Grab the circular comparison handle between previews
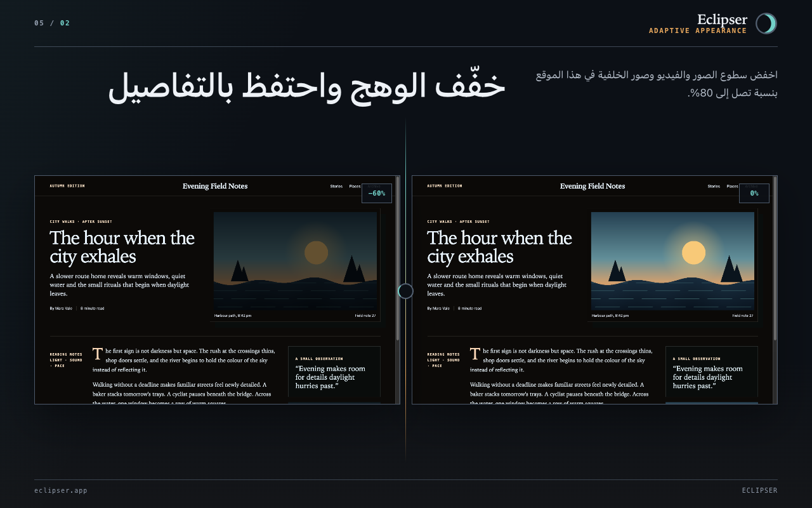812x508 pixels. click(405, 291)
